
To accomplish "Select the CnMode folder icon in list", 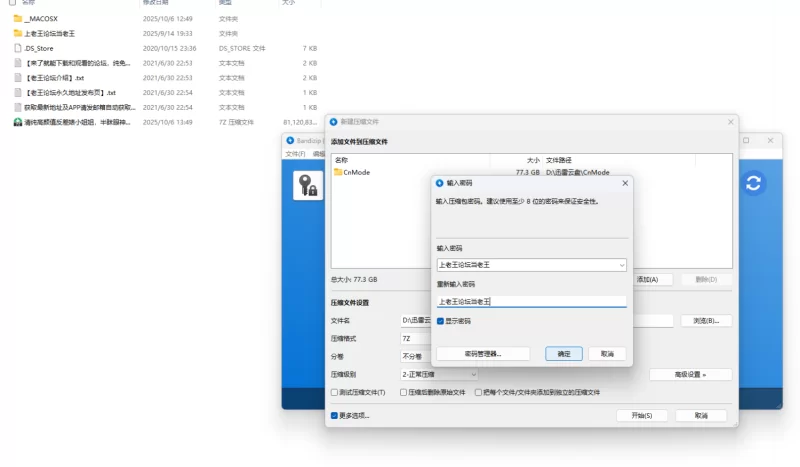I will coord(338,172).
